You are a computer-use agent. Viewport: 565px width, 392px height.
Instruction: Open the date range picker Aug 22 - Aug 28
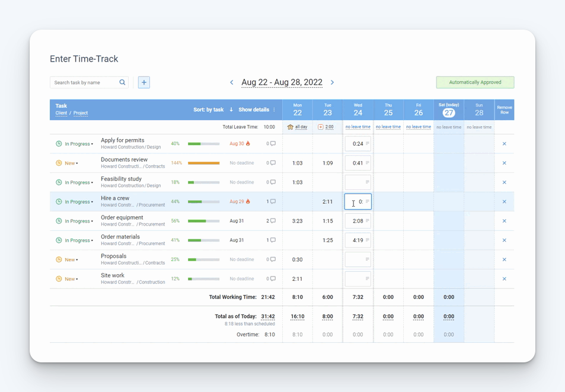tap(282, 82)
